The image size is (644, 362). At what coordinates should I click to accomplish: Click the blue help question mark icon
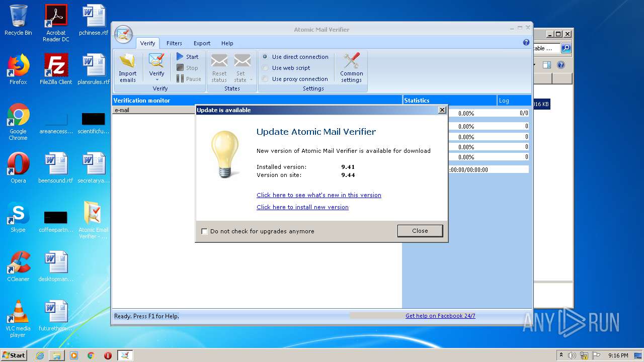[x=526, y=43]
